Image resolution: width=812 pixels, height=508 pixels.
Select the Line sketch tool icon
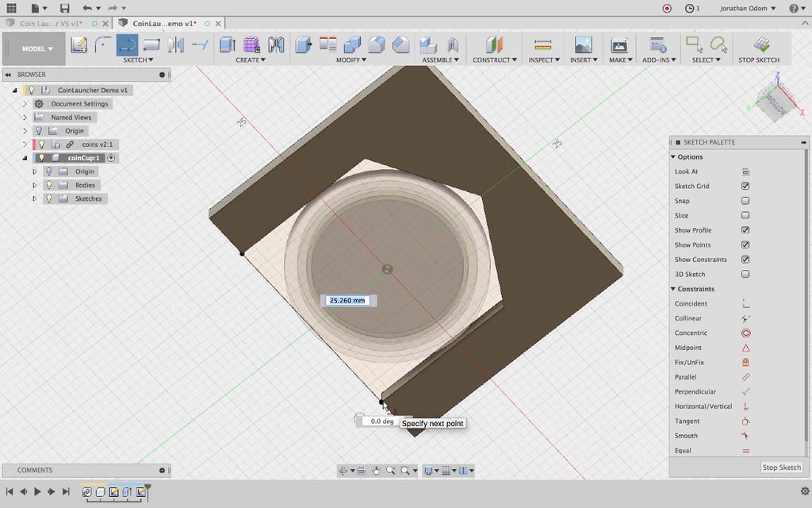coord(127,44)
